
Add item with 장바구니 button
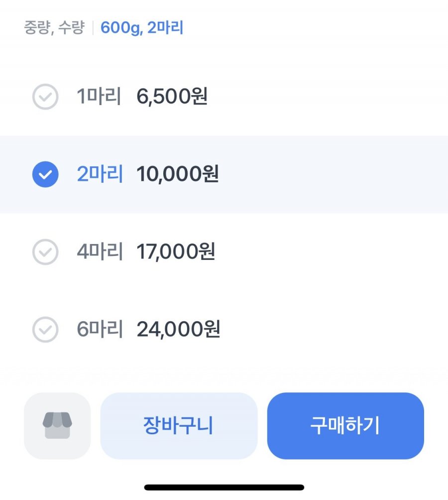(179, 426)
